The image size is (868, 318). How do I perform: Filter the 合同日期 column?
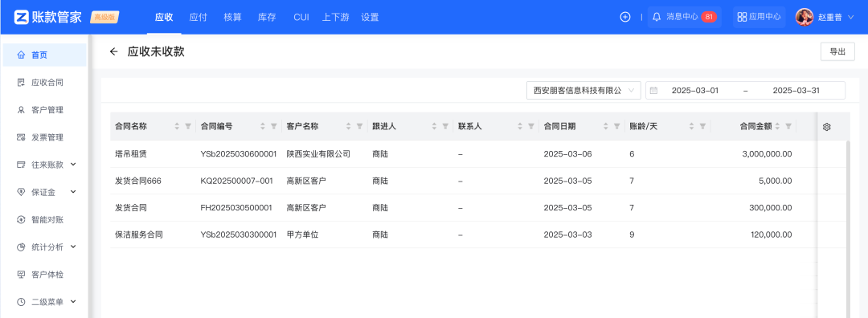coord(616,127)
